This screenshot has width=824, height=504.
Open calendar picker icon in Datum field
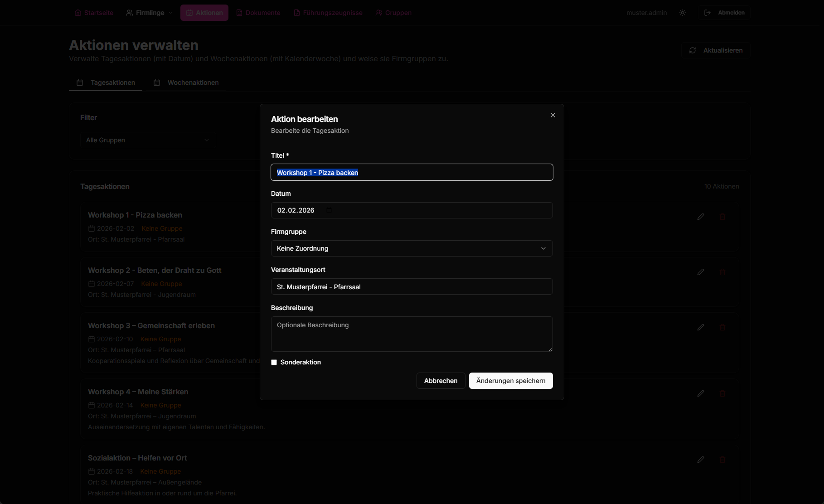329,210
